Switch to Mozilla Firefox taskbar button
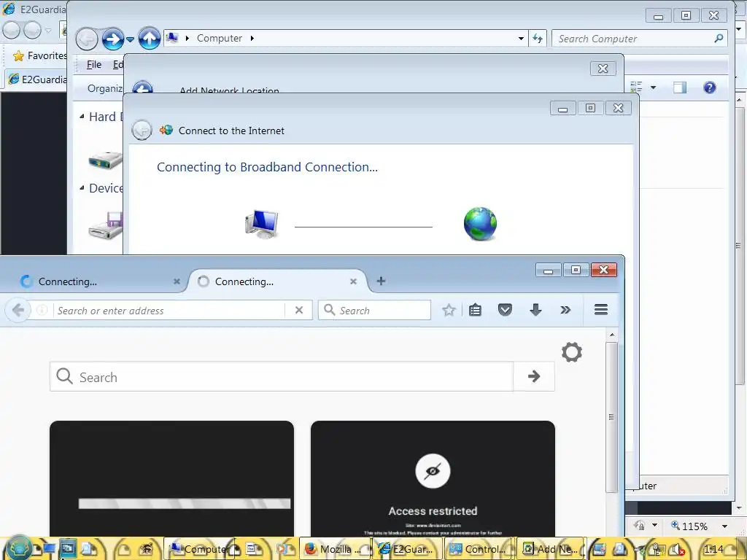 click(x=333, y=549)
